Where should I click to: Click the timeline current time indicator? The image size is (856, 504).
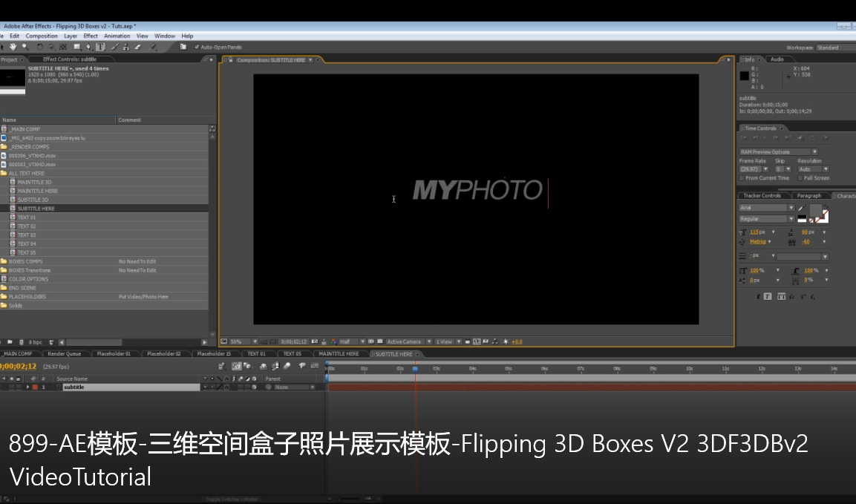(x=415, y=369)
